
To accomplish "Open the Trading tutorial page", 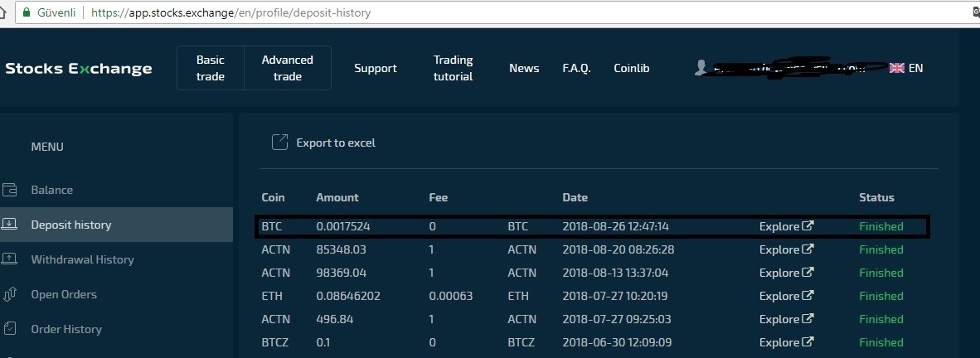I will 453,68.
